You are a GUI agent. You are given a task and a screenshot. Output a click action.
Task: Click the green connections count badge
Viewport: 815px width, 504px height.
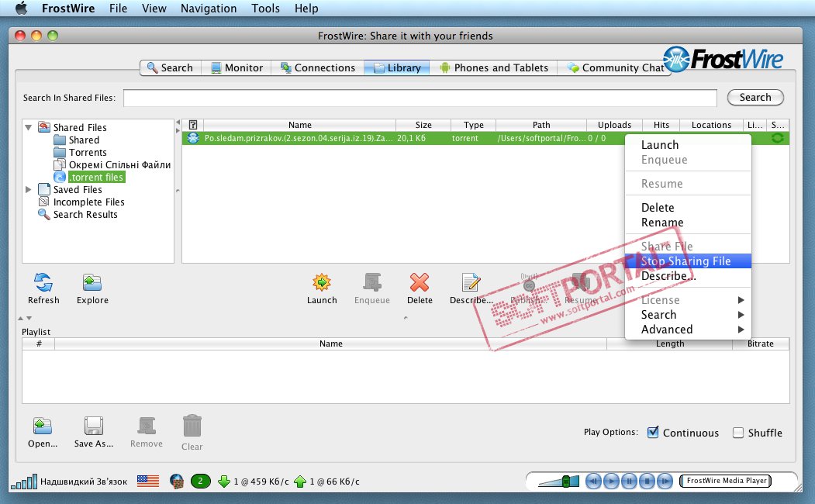coord(201,482)
